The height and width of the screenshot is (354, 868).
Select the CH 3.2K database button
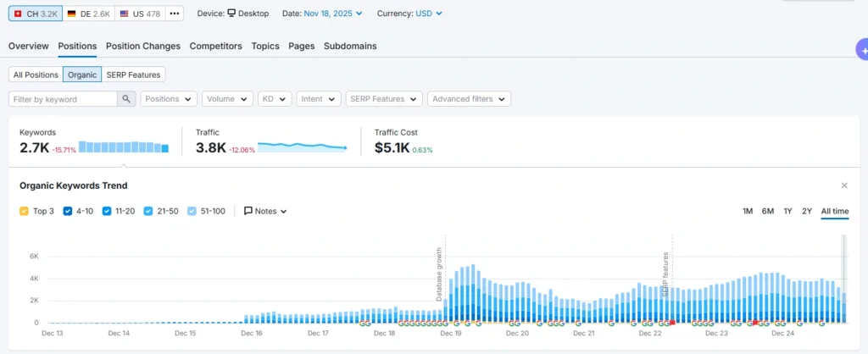coord(36,14)
